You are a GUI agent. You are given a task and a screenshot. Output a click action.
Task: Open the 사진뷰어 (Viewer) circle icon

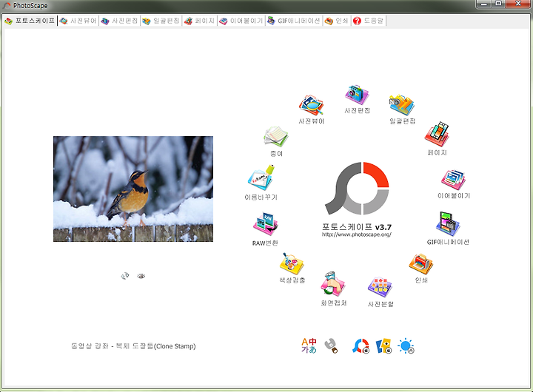click(x=311, y=105)
